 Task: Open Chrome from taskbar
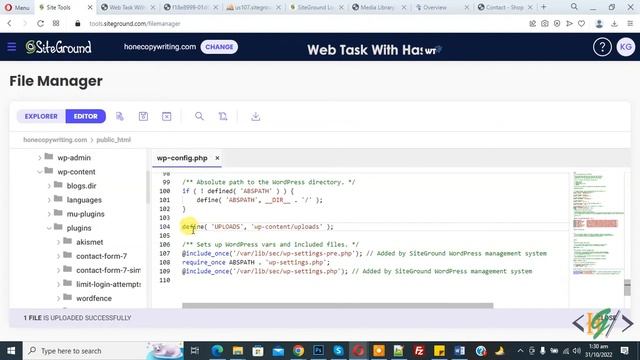[298, 351]
